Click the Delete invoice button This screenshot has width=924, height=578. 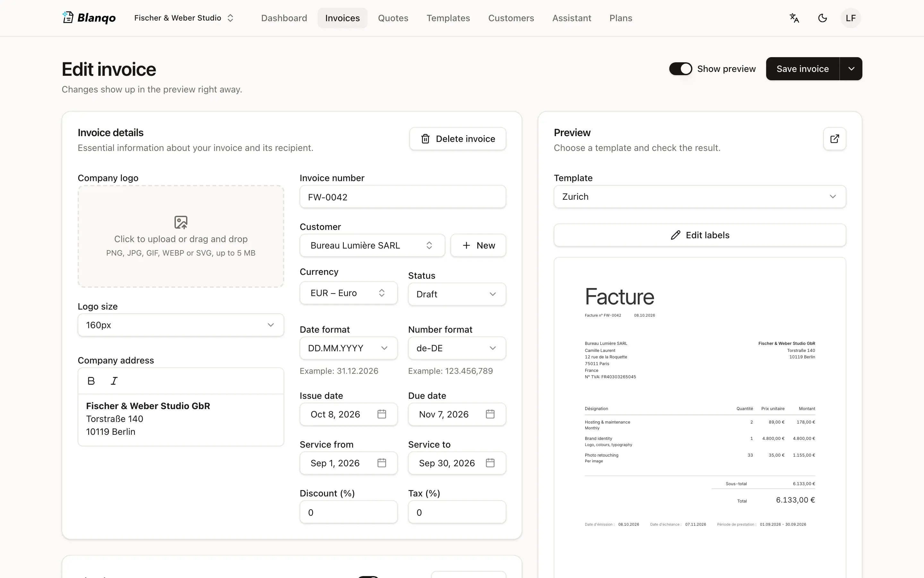tap(458, 139)
